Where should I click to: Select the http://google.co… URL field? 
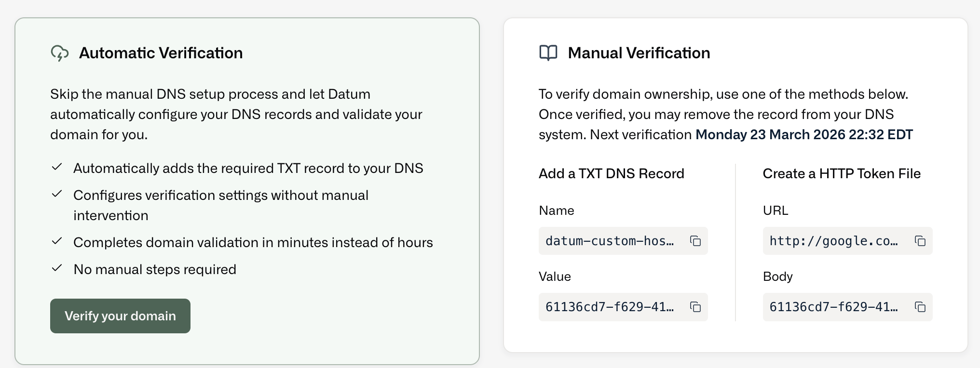tap(847, 241)
